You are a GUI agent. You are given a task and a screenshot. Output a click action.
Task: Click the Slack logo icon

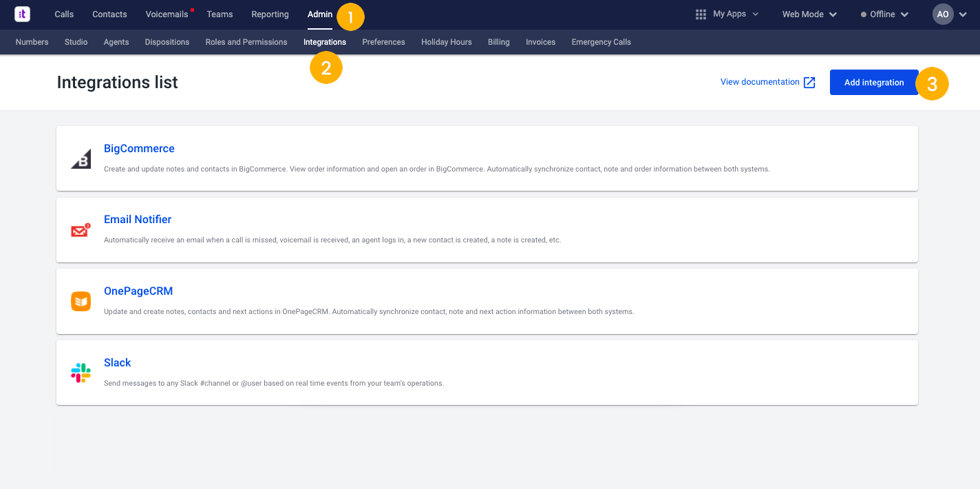point(81,373)
